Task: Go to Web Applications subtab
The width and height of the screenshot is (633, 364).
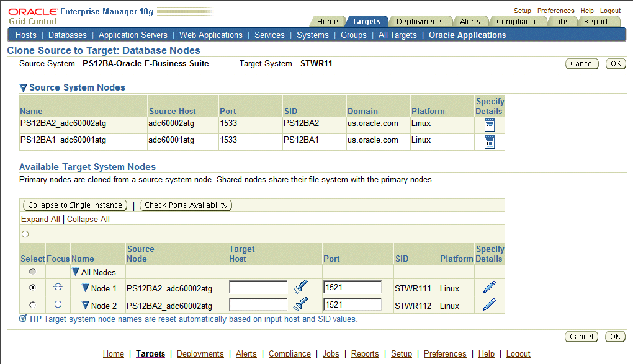Action: pos(211,35)
